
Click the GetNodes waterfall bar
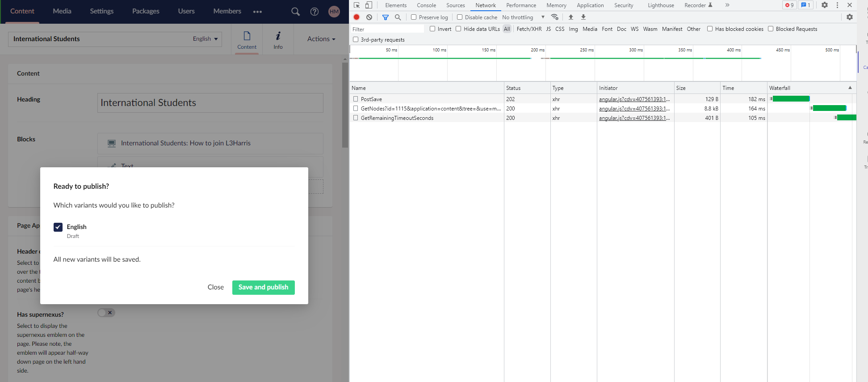829,108
